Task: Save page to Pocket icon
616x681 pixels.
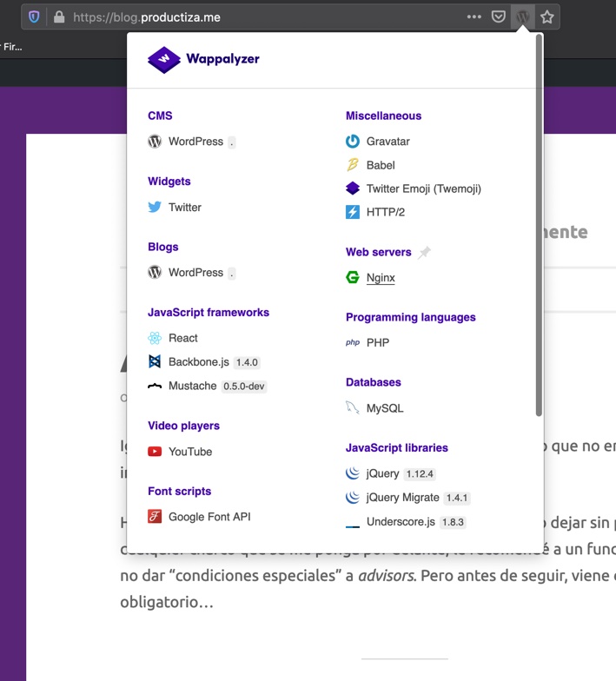Action: click(499, 17)
